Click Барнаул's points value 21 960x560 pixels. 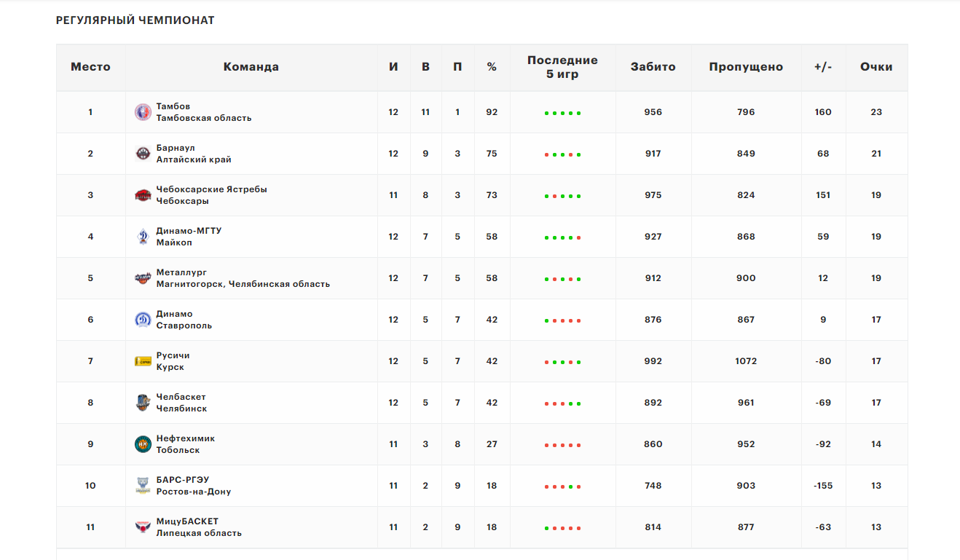[x=876, y=154]
